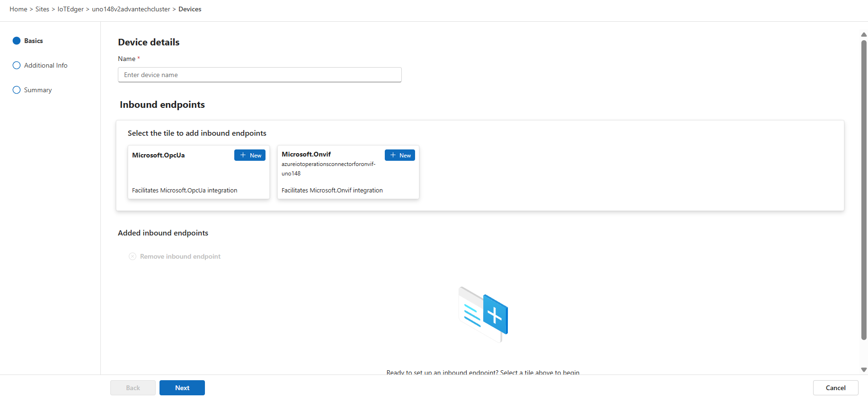Screen dimensions: 868x401
Task: Click the Cancel button
Action: coord(835,388)
